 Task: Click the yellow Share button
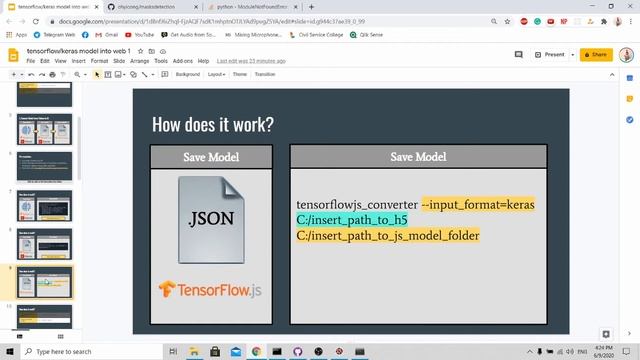596,55
